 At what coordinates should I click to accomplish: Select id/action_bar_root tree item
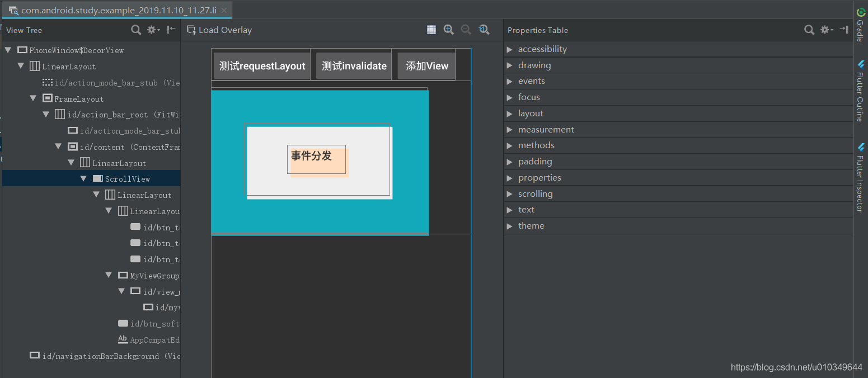pyautogui.click(x=117, y=115)
